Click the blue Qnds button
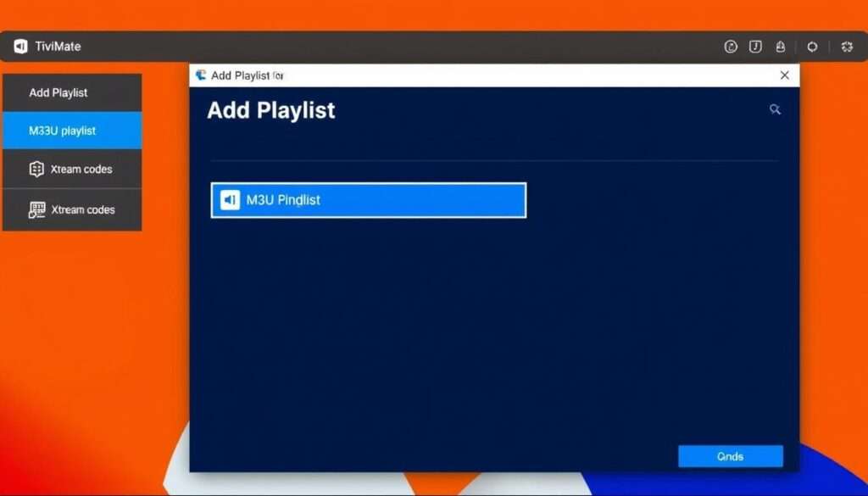Viewport: 868px width, 496px height. 731,457
